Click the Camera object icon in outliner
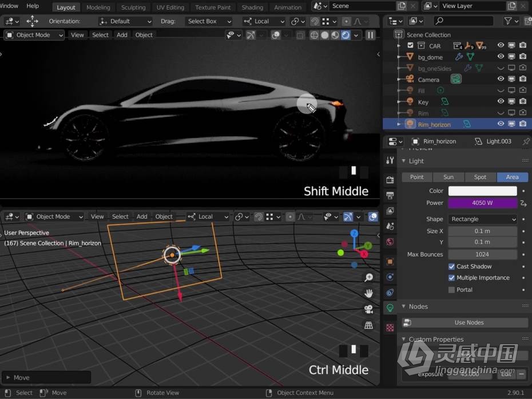Image resolution: width=532 pixels, height=399 pixels. pos(410,79)
